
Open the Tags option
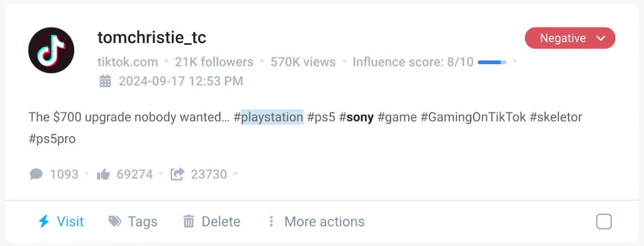tap(133, 222)
